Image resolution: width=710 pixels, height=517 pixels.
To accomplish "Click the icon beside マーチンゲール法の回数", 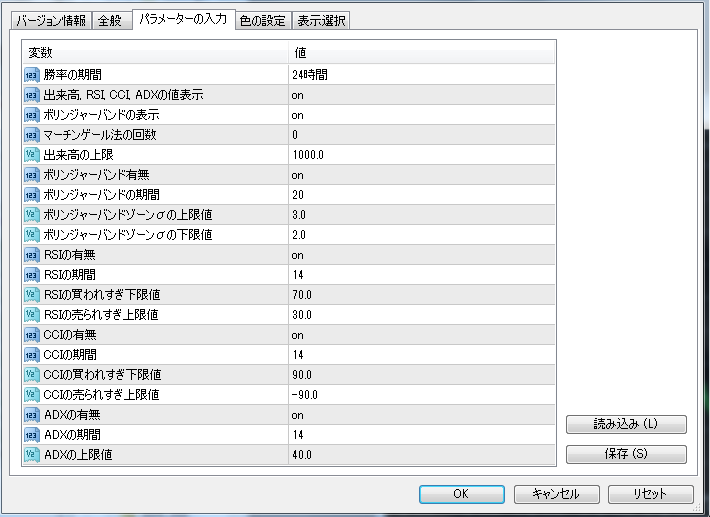I will coord(32,135).
